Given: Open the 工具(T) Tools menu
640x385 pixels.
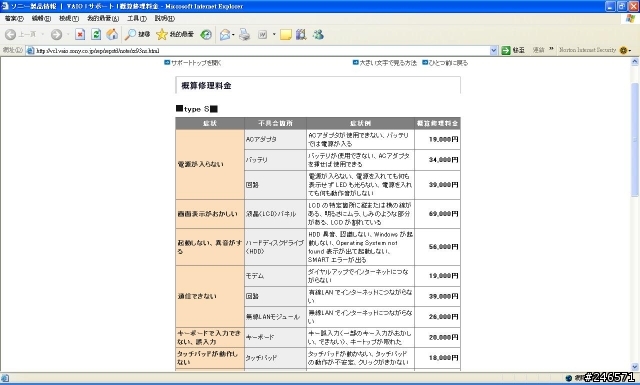Looking at the screenshot, I should [137, 18].
